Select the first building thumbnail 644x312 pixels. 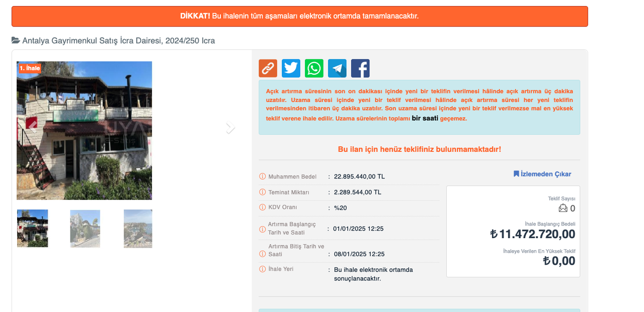(x=32, y=229)
